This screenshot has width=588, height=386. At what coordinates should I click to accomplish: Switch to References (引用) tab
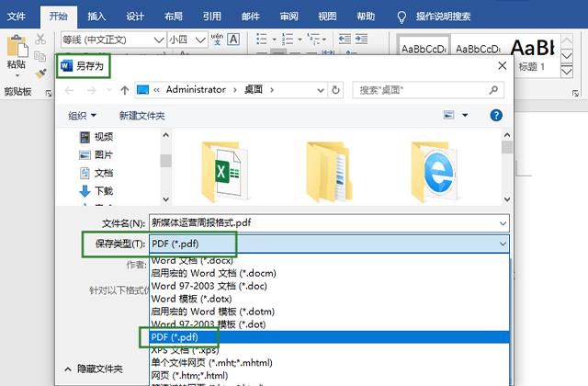[212, 17]
